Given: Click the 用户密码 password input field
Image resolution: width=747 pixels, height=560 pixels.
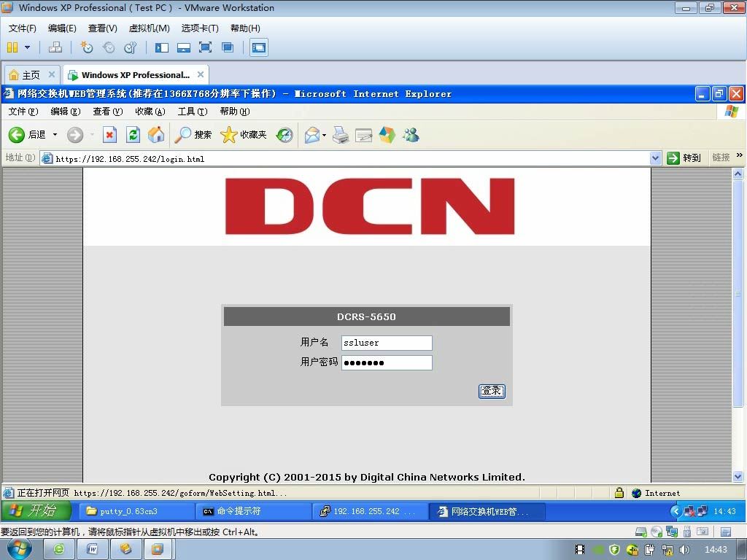Looking at the screenshot, I should tap(387, 363).
